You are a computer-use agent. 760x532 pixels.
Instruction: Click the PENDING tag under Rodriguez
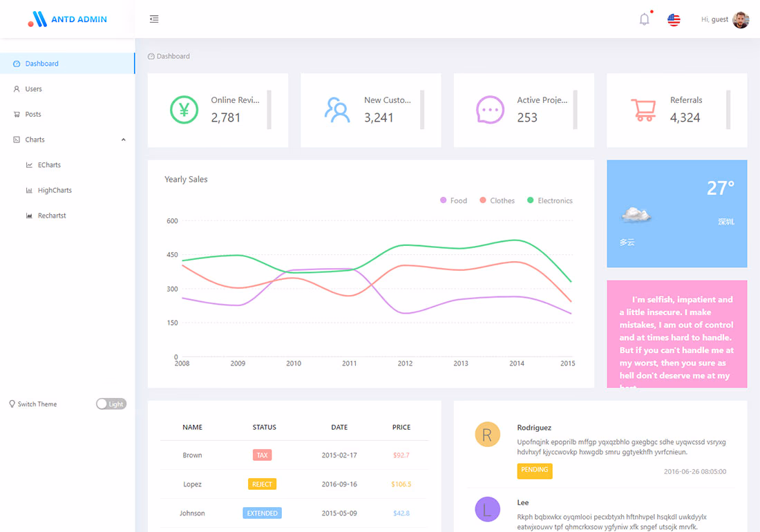click(x=535, y=471)
